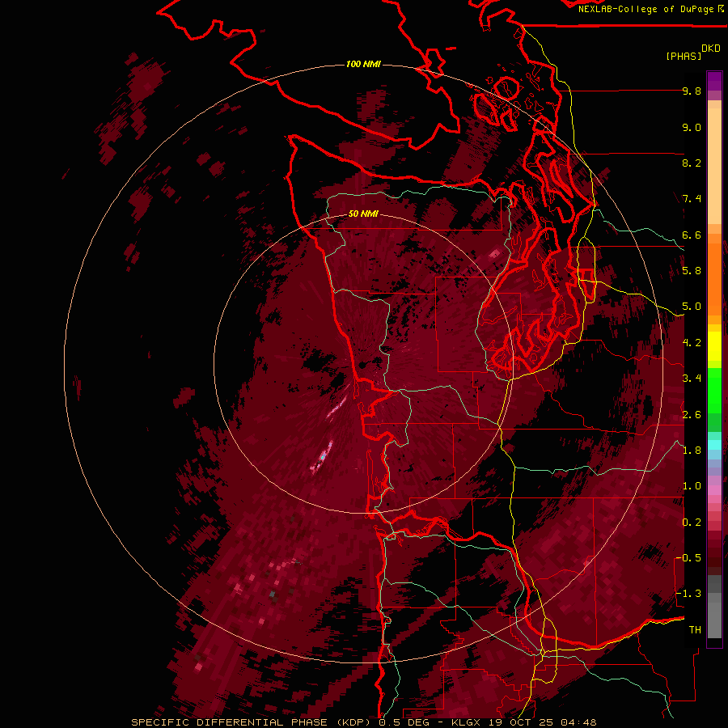Click the 3.4 scale value

(692, 379)
